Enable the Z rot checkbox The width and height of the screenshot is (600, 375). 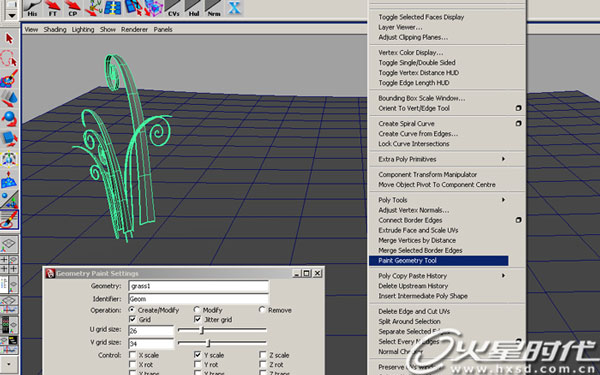pyautogui.click(x=262, y=364)
